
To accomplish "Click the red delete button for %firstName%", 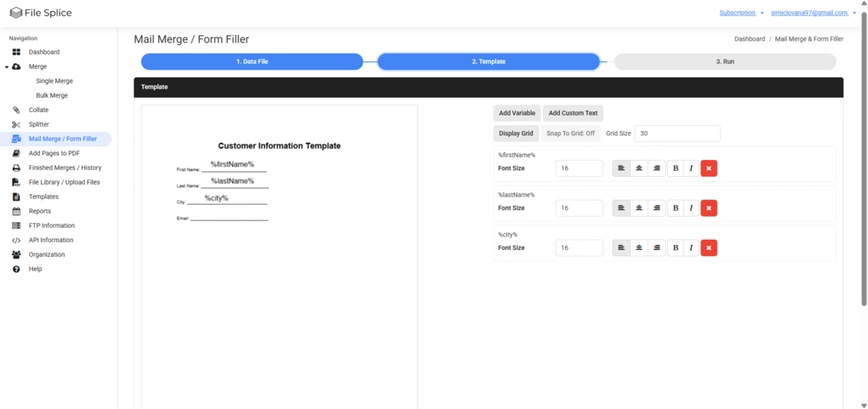I will (x=709, y=168).
